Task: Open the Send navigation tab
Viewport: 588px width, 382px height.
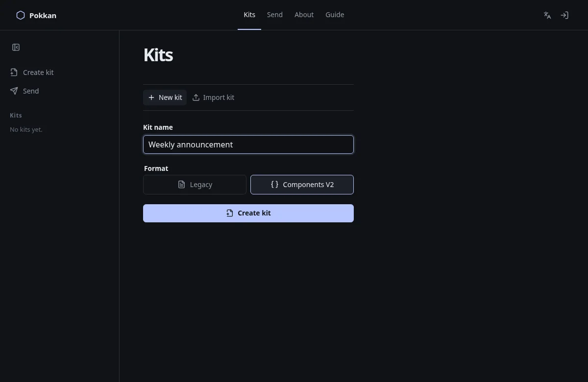Action: (275, 15)
